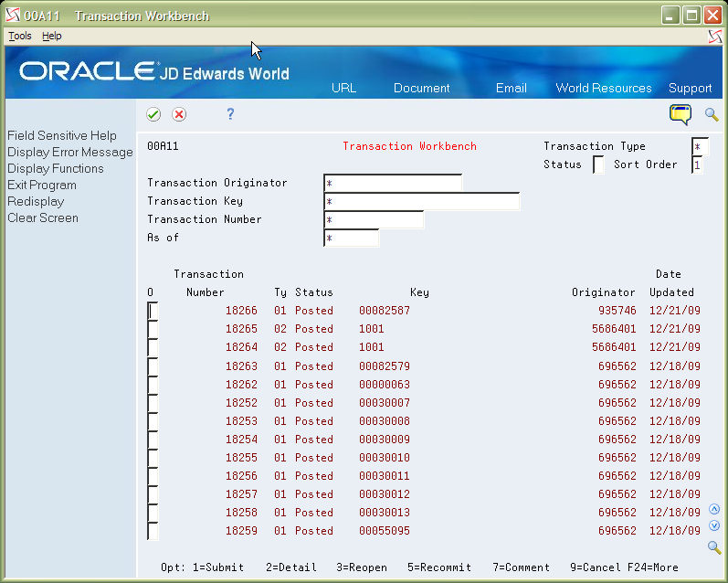The height and width of the screenshot is (583, 728).
Task: Select Field Sensitive Help
Action: click(x=62, y=135)
